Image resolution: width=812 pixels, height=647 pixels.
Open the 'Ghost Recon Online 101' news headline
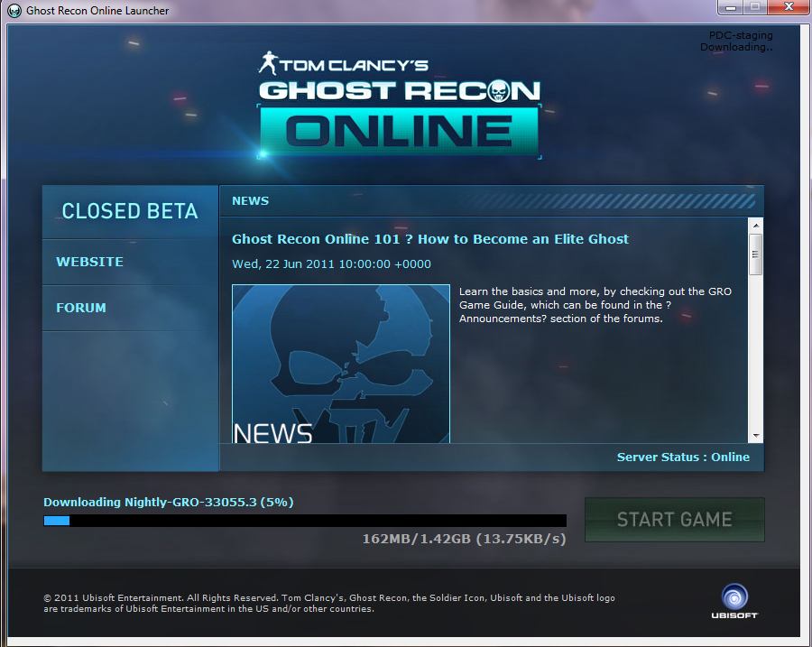[429, 239]
